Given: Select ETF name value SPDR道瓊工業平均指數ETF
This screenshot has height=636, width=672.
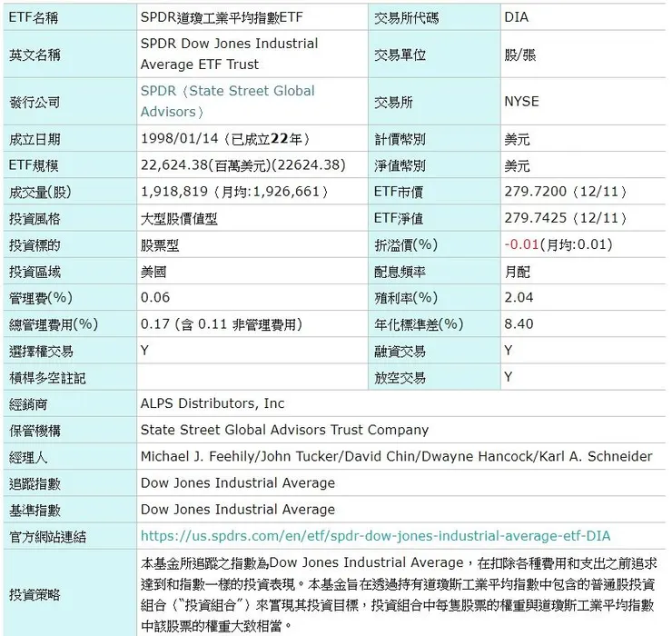Looking at the screenshot, I should (222, 17).
